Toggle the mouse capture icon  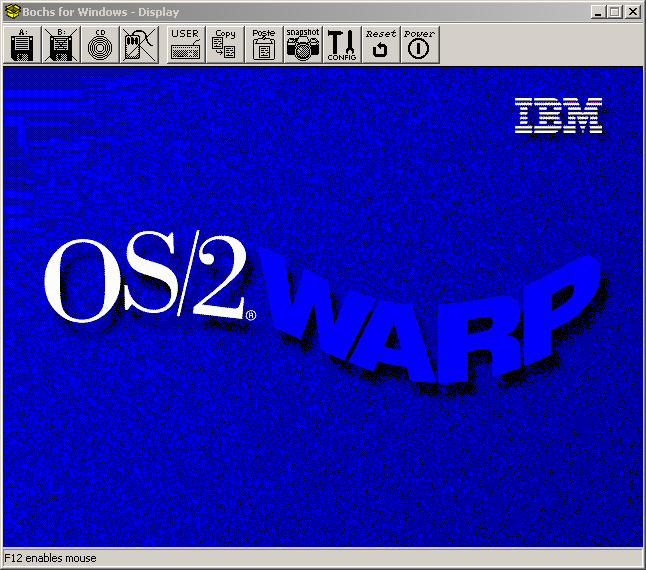pos(139,45)
